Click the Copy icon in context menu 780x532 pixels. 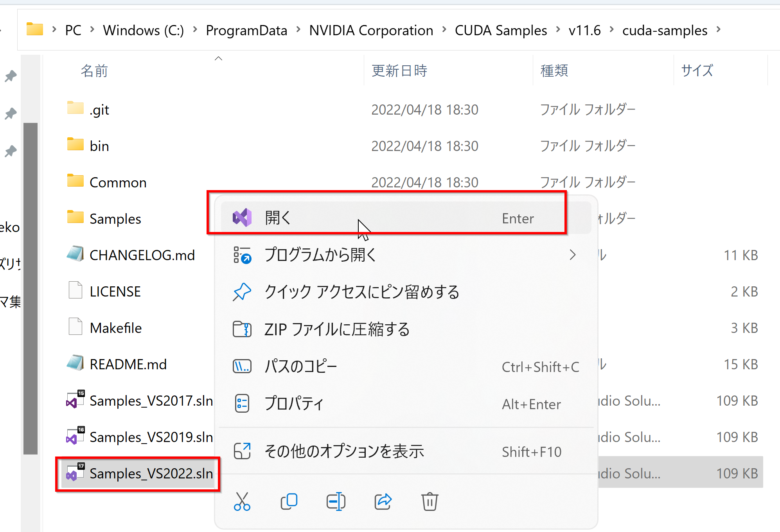click(289, 501)
